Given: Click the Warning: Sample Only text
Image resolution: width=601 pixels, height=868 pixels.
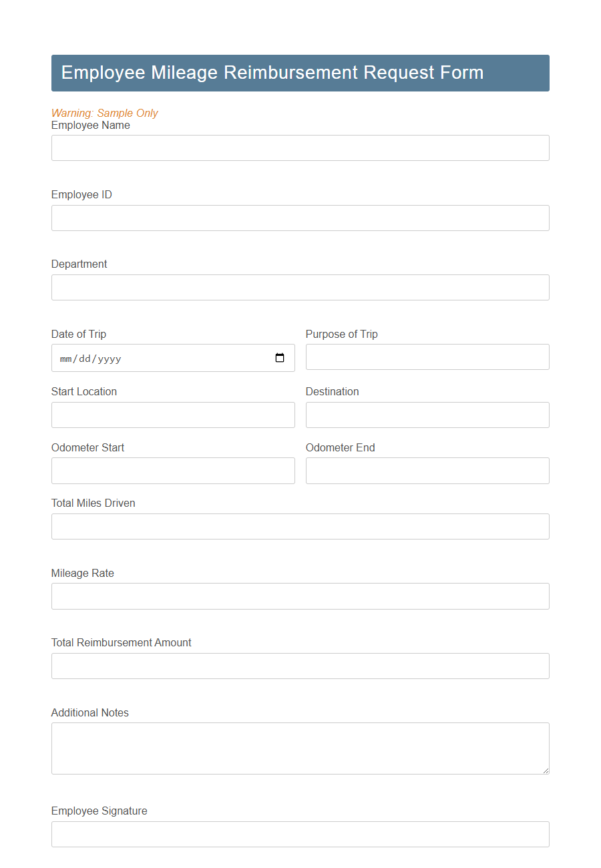Looking at the screenshot, I should [105, 113].
